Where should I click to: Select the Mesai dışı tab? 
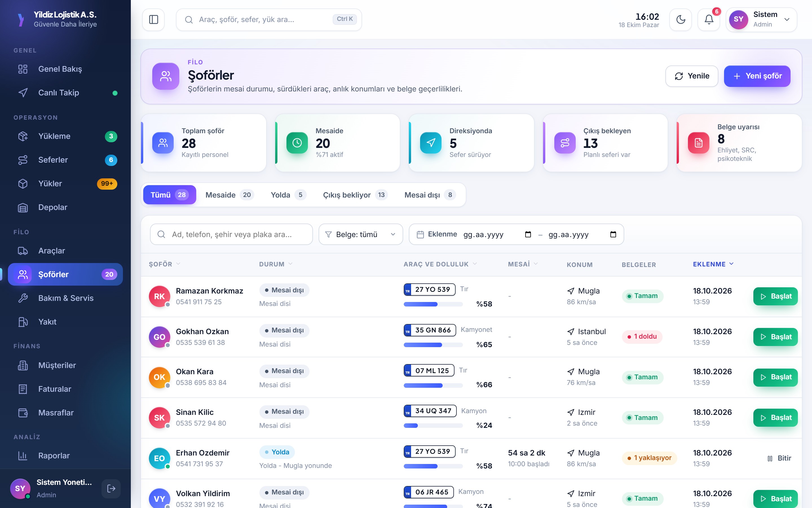point(430,195)
